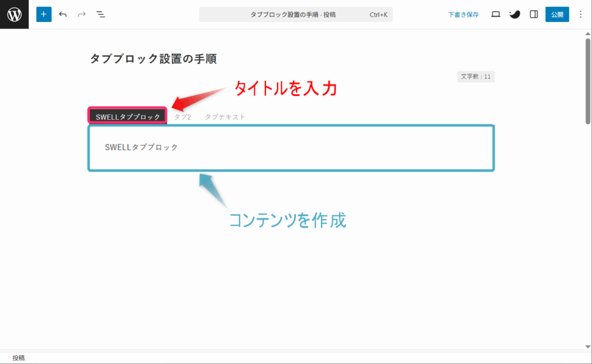Select the SWELLタブブロック tab
The image size is (592, 364).
(128, 117)
